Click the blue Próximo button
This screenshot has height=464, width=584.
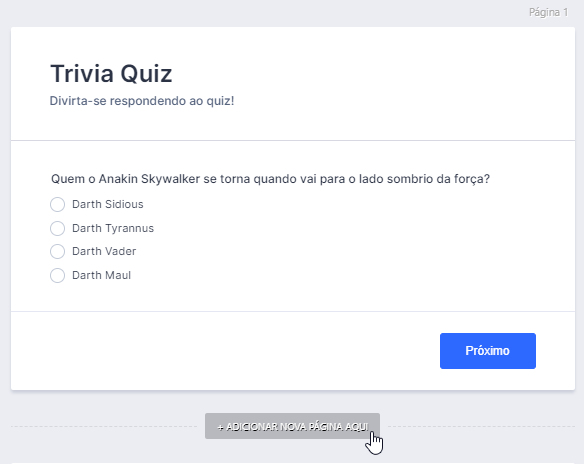pos(488,351)
